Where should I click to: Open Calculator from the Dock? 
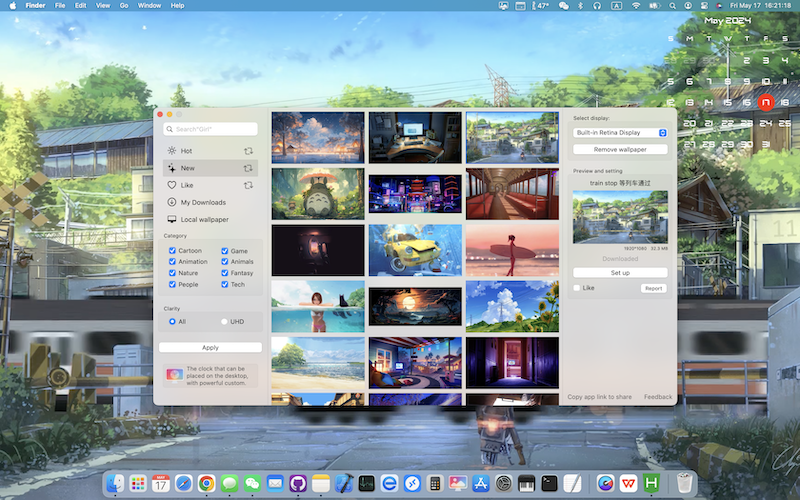coord(435,483)
